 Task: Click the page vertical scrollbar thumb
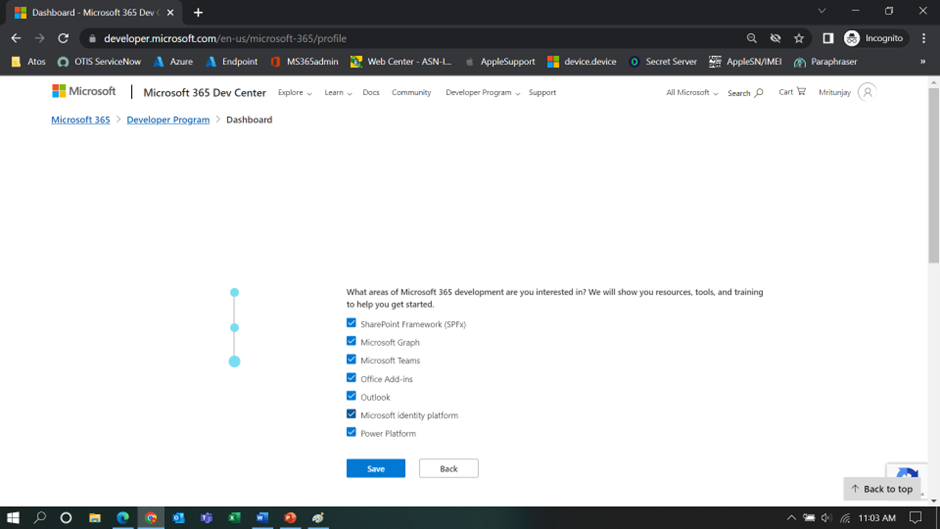tap(933, 175)
